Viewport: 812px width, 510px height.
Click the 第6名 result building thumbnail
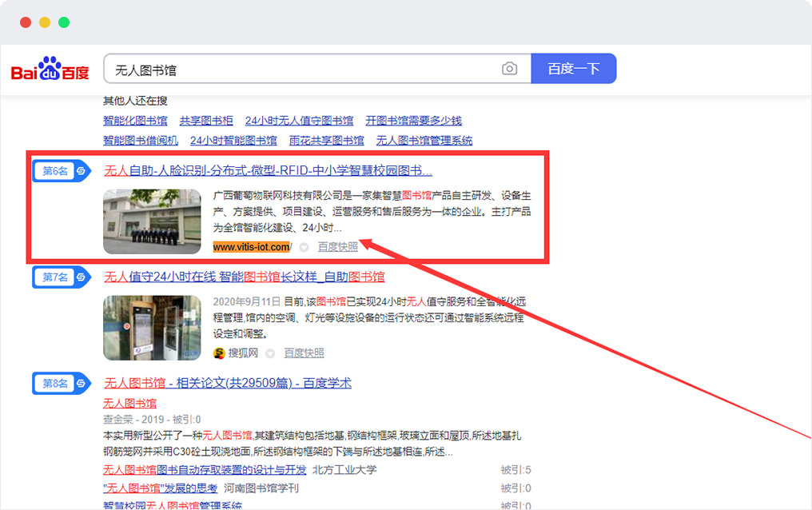(x=152, y=221)
